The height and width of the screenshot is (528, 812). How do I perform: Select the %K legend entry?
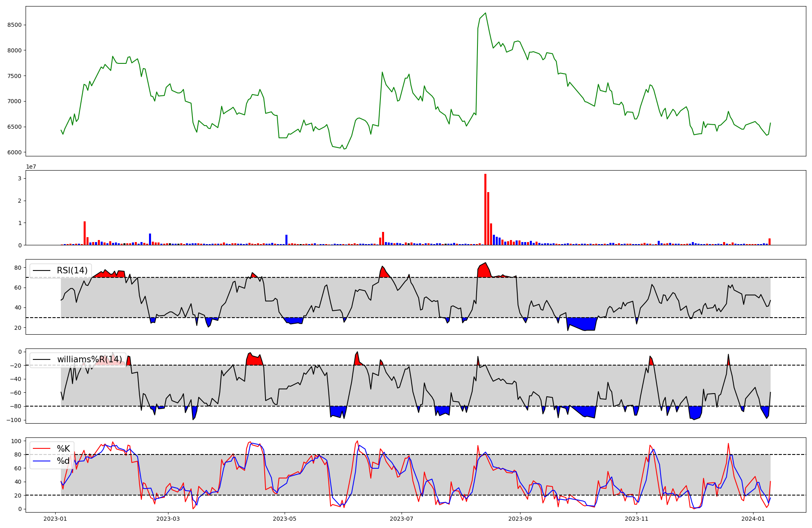63,449
